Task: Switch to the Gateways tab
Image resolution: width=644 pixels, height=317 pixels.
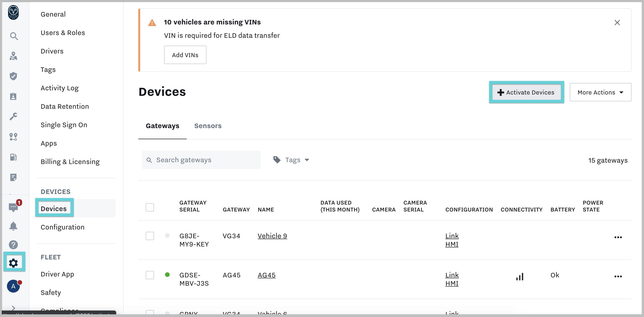Action: tap(162, 126)
